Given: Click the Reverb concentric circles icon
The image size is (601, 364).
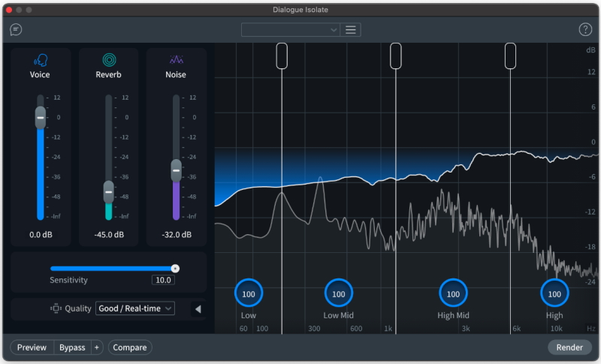Looking at the screenshot, I should [x=109, y=60].
